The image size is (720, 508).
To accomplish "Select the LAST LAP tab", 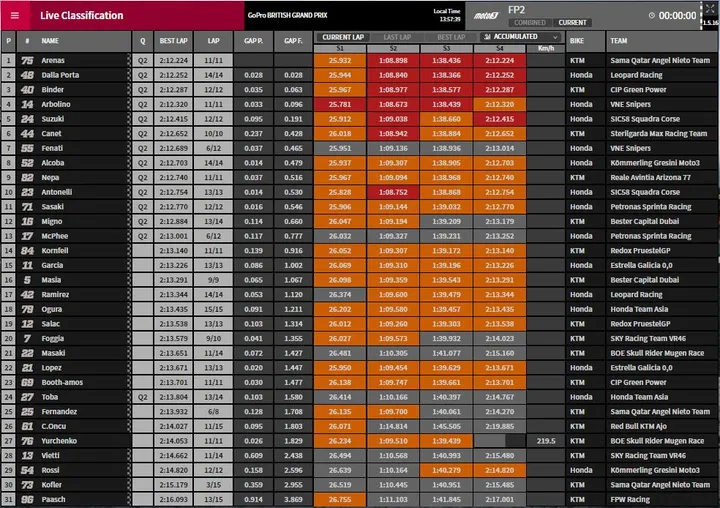I will point(397,37).
